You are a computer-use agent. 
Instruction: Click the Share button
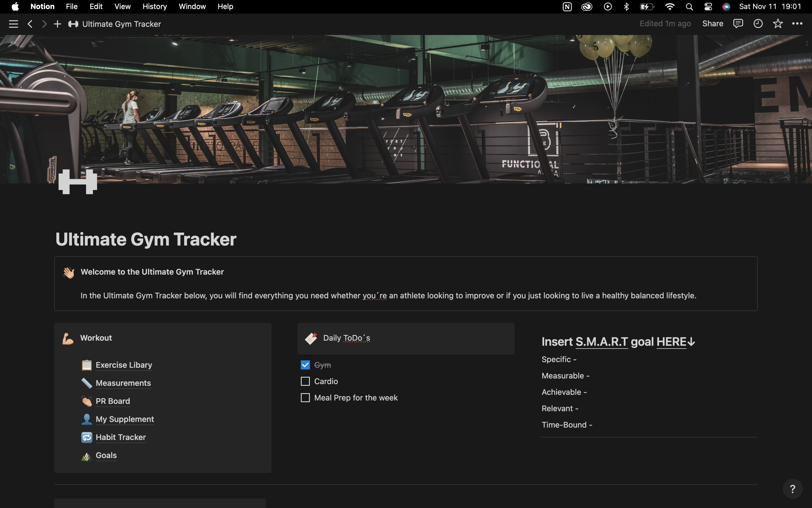713,23
